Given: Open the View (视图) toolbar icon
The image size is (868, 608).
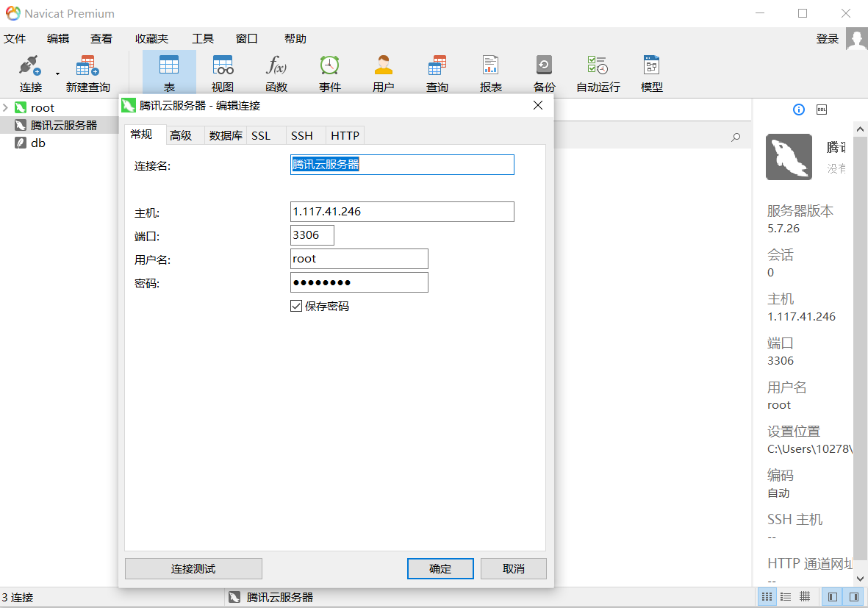Looking at the screenshot, I should pos(223,73).
